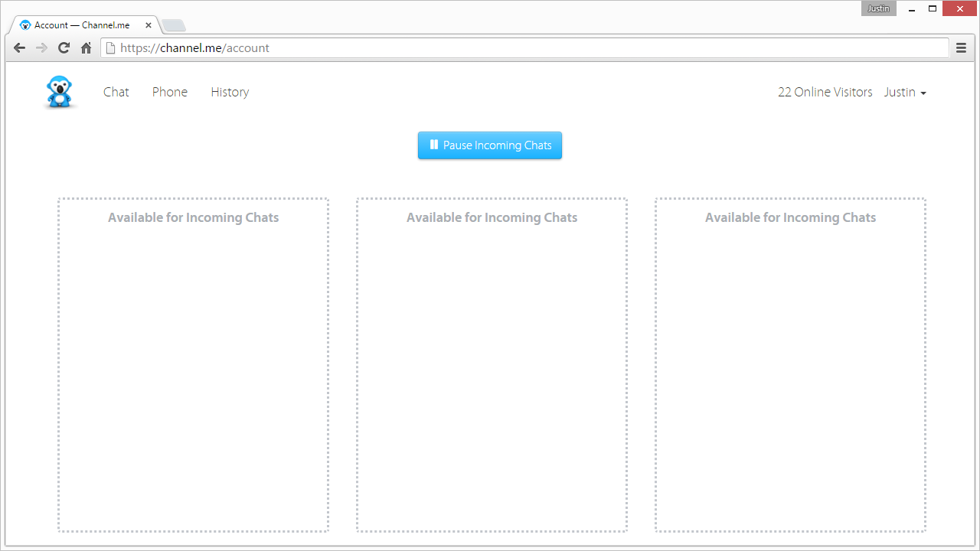Open the Chat page
The image size is (980, 551).
coord(116,92)
